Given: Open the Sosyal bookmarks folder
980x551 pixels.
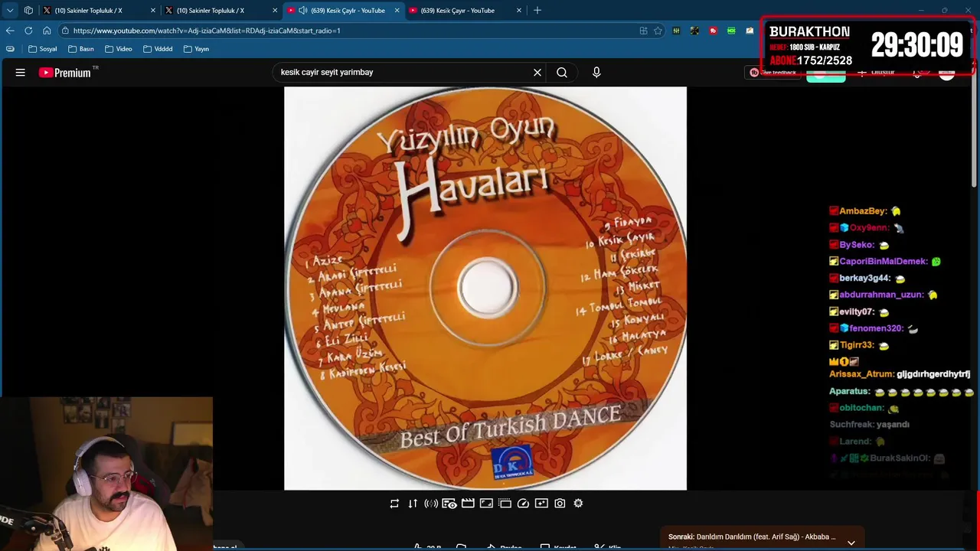Looking at the screenshot, I should pyautogui.click(x=43, y=49).
